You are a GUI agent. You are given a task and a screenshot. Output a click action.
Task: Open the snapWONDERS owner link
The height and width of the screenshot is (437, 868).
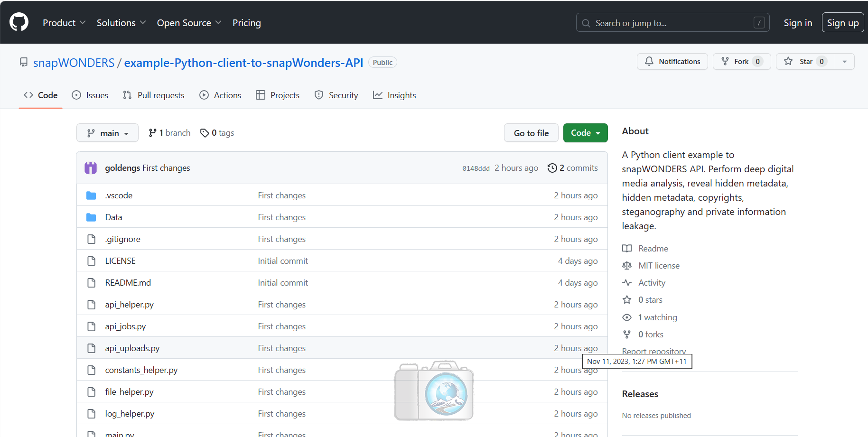point(74,63)
